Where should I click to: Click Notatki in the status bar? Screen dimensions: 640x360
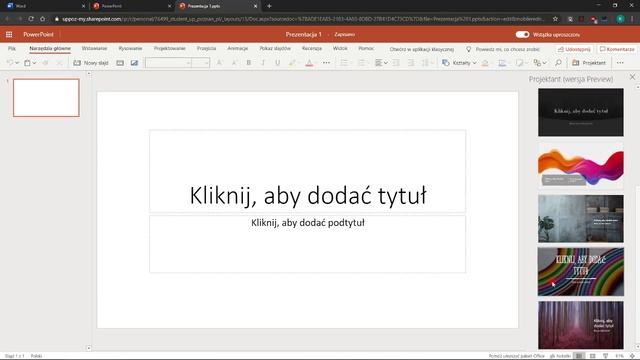click(x=560, y=356)
